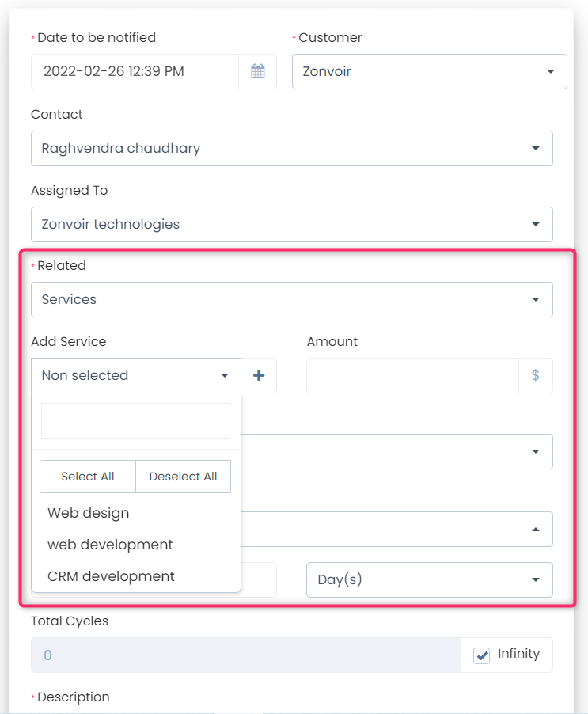Toggle the Infinity checkbox
This screenshot has width=588, height=714.
[x=482, y=655]
